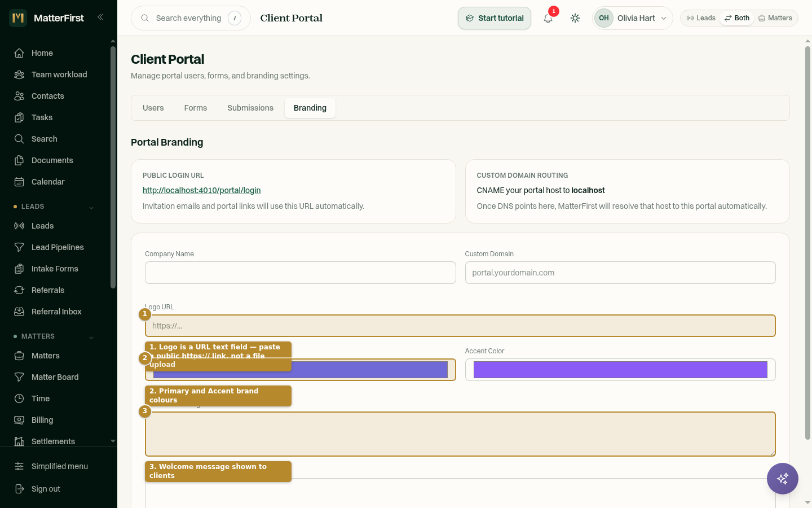Viewport: 812px width, 508px height.
Task: Click the Custom Domain field
Action: [x=620, y=273]
